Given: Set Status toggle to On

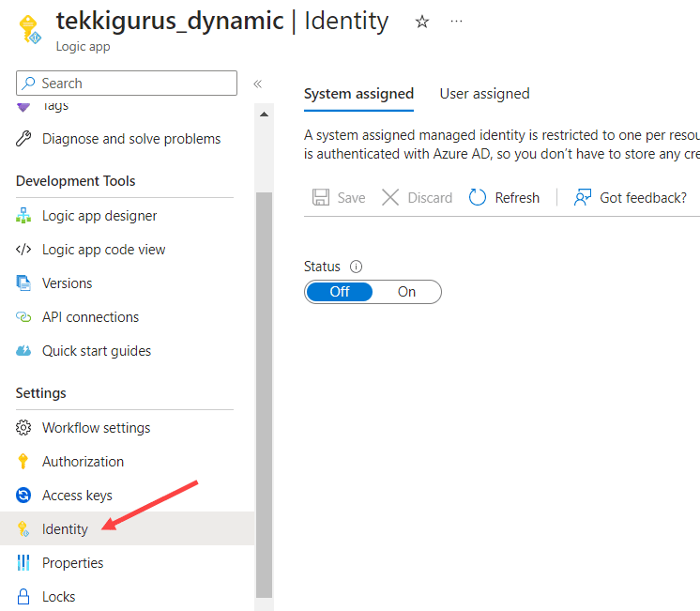Looking at the screenshot, I should pyautogui.click(x=406, y=292).
